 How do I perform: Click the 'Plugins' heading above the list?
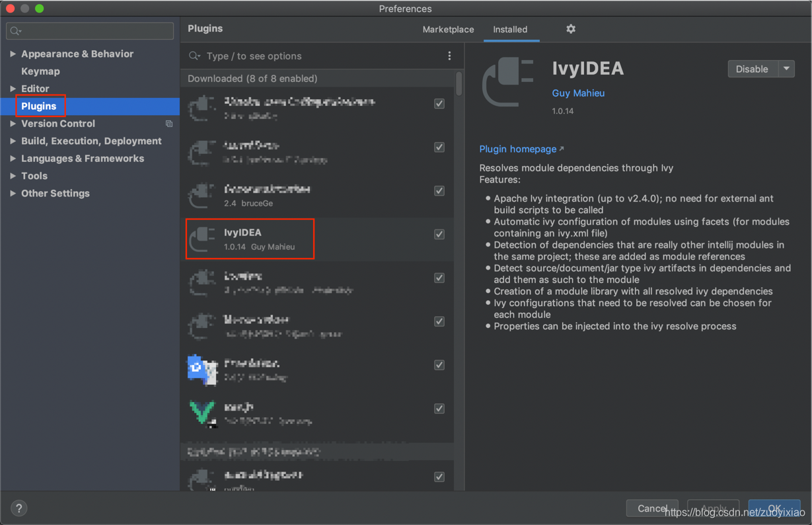(x=205, y=28)
